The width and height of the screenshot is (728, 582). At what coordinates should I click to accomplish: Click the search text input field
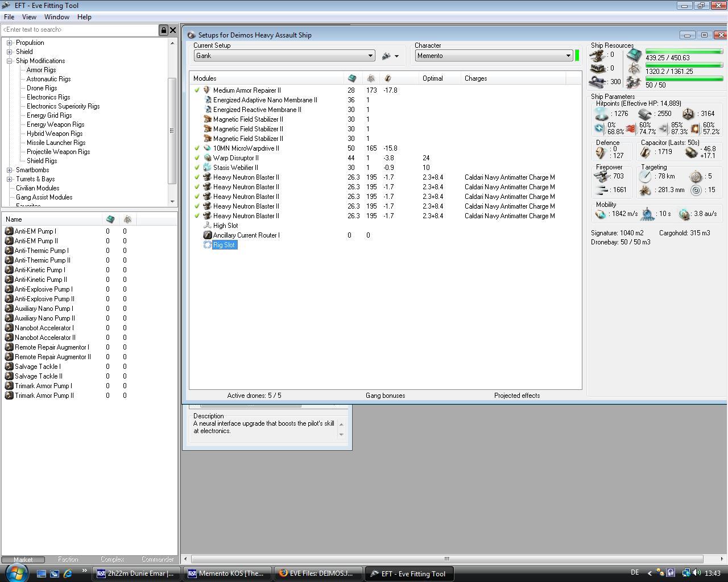coord(80,30)
